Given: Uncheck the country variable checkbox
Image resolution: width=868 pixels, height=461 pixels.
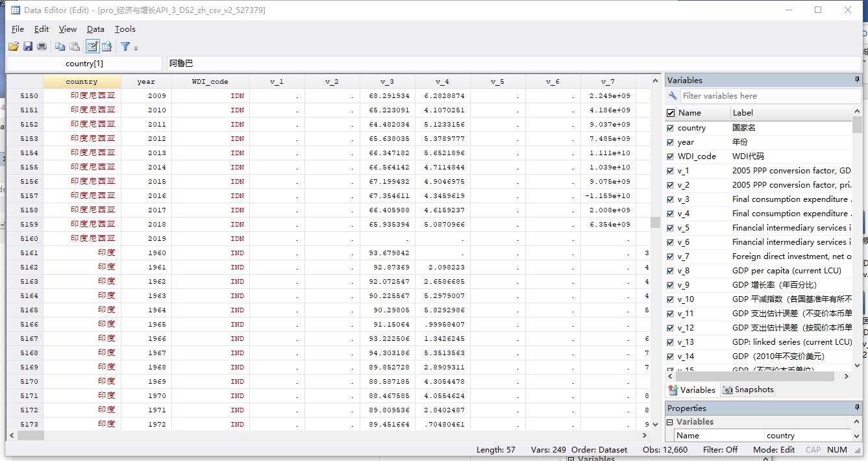Looking at the screenshot, I should click(671, 128).
